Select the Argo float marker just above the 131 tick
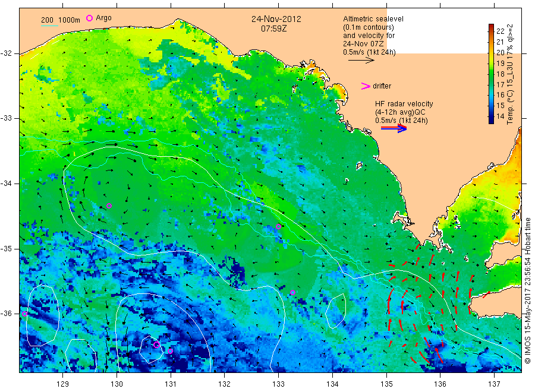 coord(170,351)
